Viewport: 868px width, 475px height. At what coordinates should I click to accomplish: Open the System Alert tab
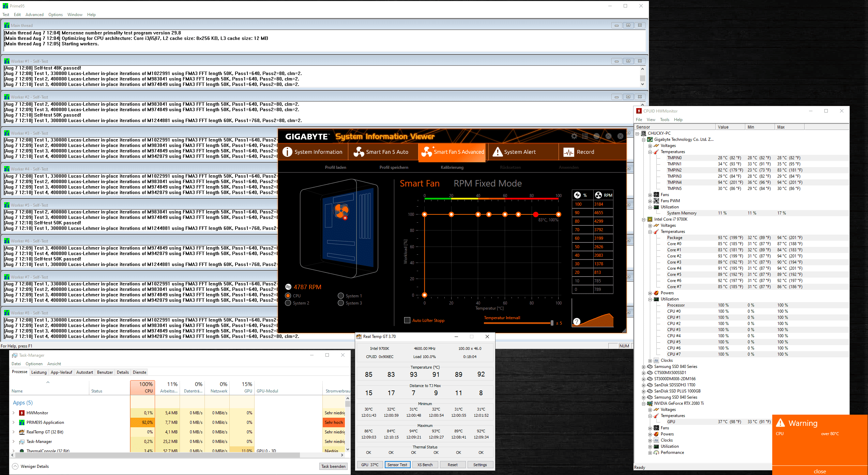pyautogui.click(x=523, y=152)
